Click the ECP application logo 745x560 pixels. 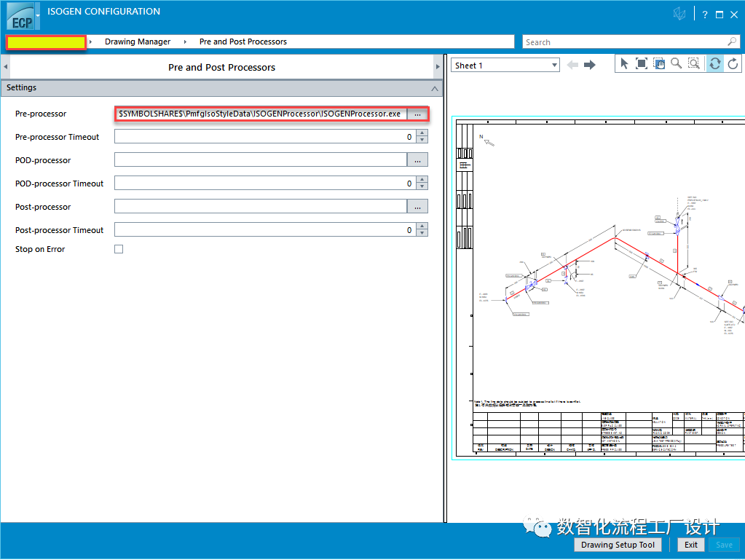(20, 17)
